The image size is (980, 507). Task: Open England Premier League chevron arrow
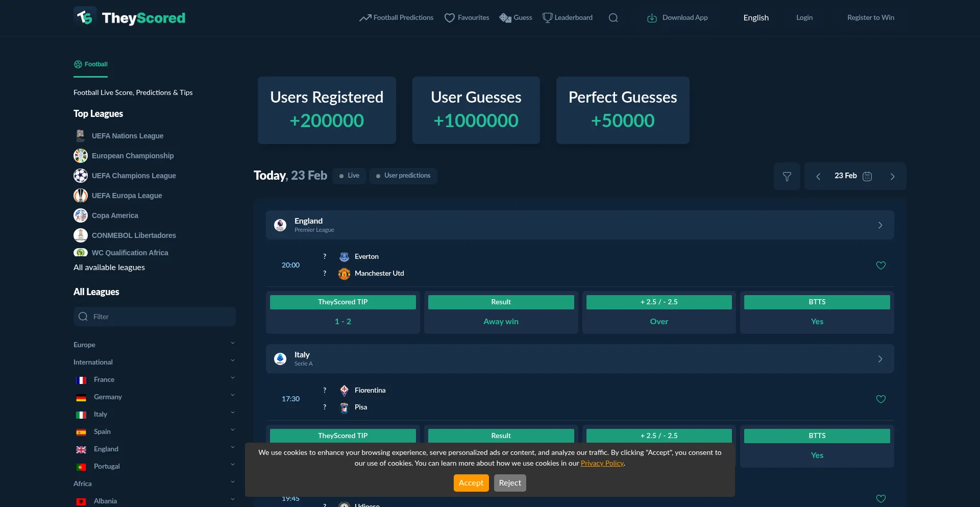click(880, 225)
